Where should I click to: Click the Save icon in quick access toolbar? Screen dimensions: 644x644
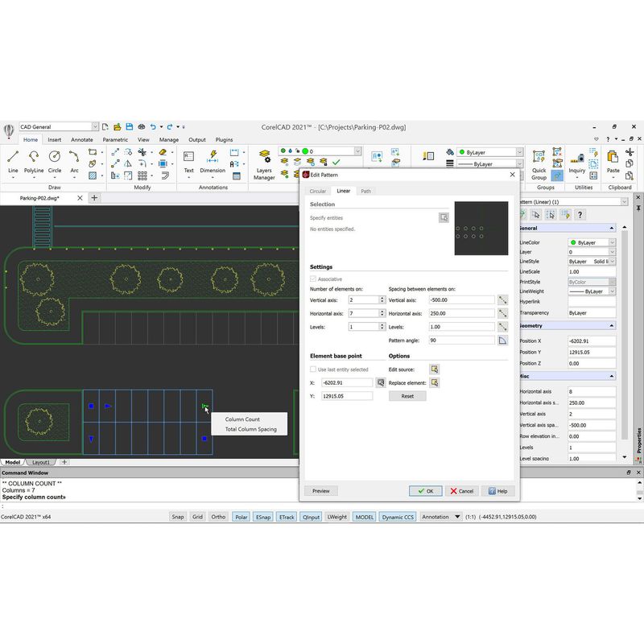[130, 127]
